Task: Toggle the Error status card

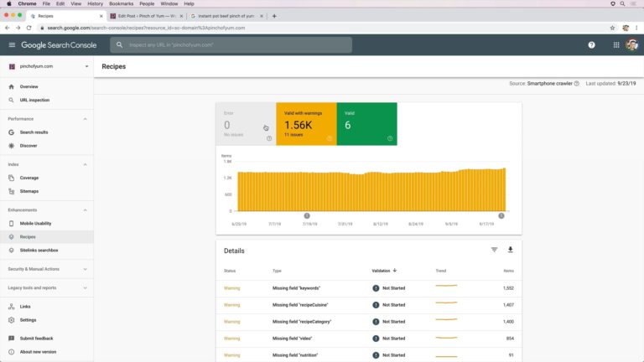Action: tap(246, 124)
